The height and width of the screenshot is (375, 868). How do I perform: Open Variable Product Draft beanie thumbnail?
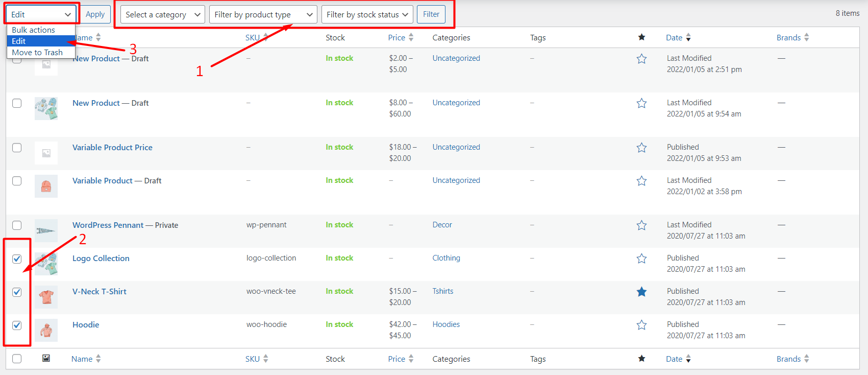[46, 186]
